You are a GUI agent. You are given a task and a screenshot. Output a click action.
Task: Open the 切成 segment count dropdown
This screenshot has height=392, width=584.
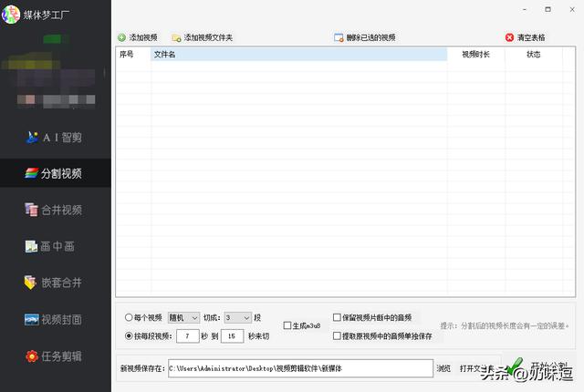click(x=238, y=317)
